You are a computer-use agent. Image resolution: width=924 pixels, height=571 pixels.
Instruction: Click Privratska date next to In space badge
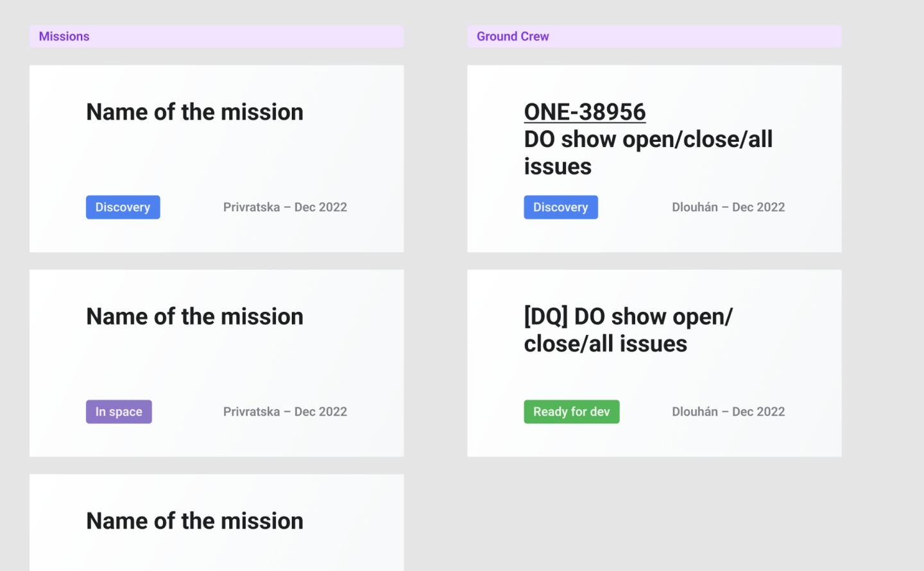[285, 412]
